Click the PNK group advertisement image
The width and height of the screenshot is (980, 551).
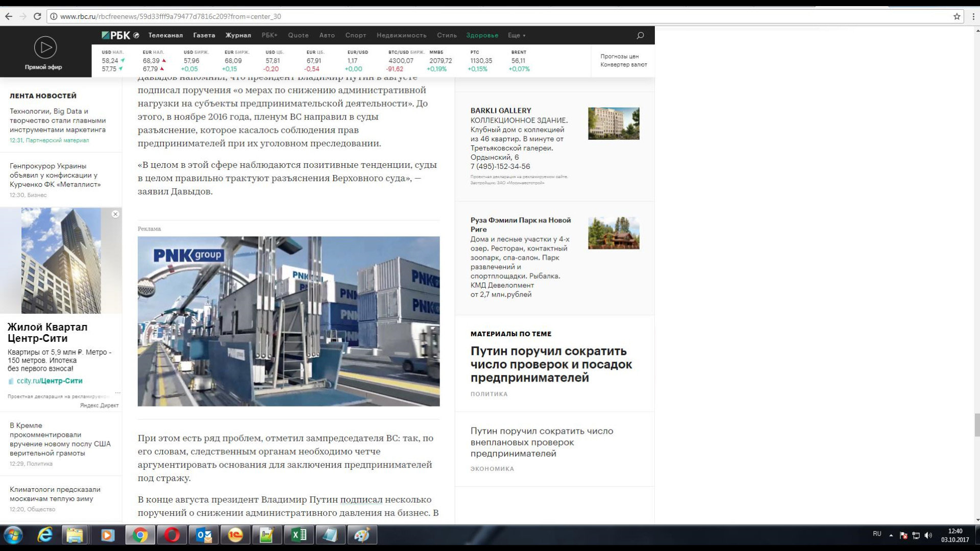click(288, 321)
